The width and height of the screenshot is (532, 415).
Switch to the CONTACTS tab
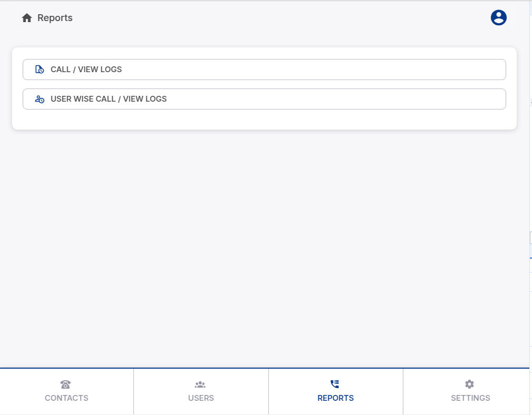66,391
